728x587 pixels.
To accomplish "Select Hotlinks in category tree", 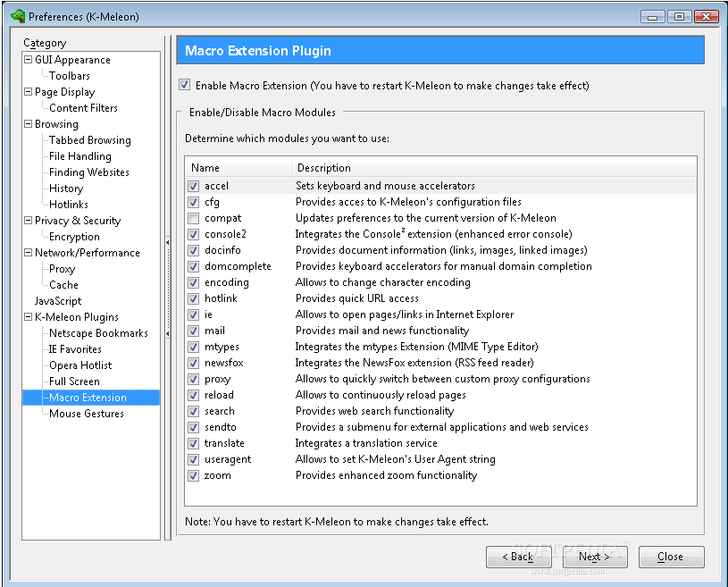I will 69,205.
